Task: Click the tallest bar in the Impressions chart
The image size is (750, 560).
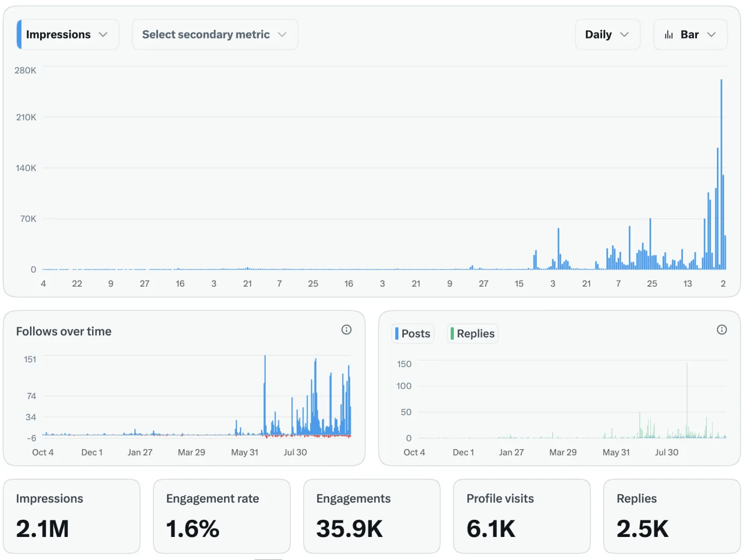Action: coord(721,174)
